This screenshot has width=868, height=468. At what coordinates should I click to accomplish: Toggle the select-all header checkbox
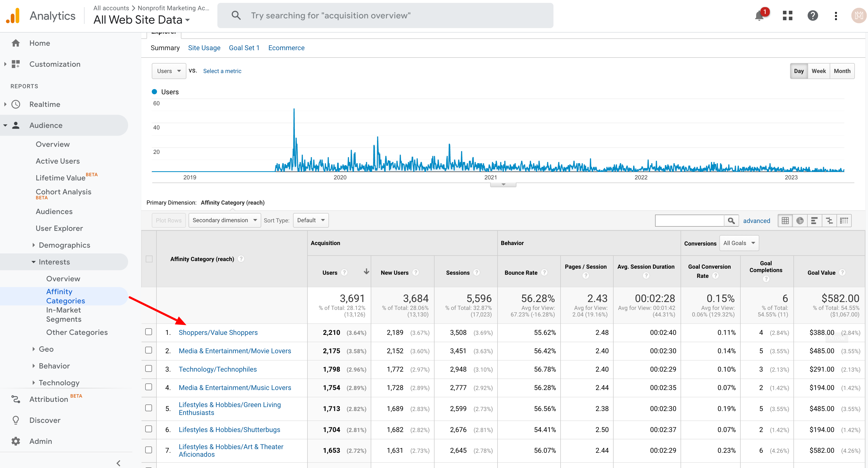(x=149, y=259)
